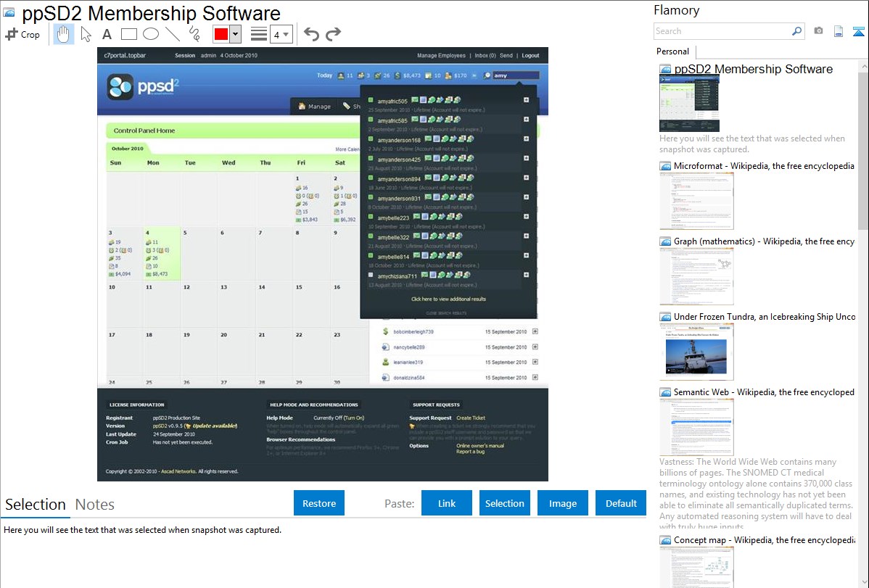Open the Under Frozen Tundra snapshot thumbnail
869x588 pixels.
tap(696, 352)
